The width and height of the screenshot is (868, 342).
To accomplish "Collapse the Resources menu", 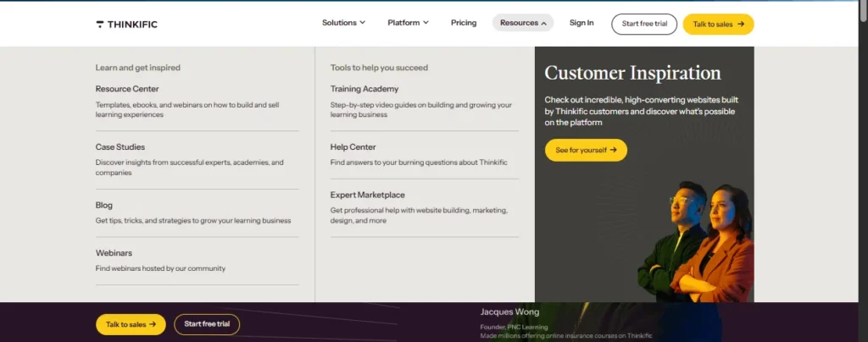I will 522,23.
